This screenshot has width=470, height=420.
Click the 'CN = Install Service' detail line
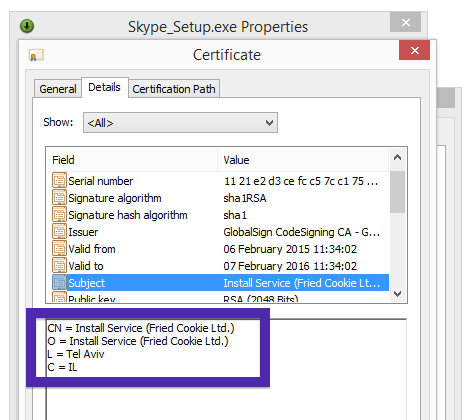(x=141, y=328)
